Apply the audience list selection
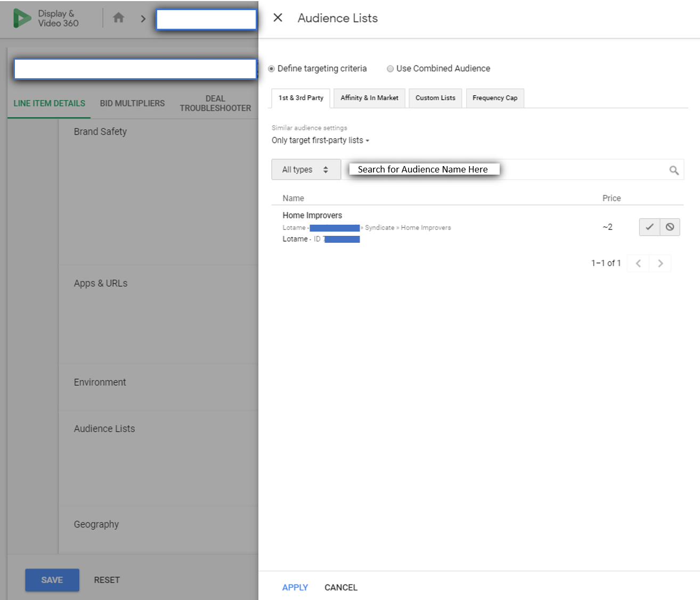 click(295, 587)
